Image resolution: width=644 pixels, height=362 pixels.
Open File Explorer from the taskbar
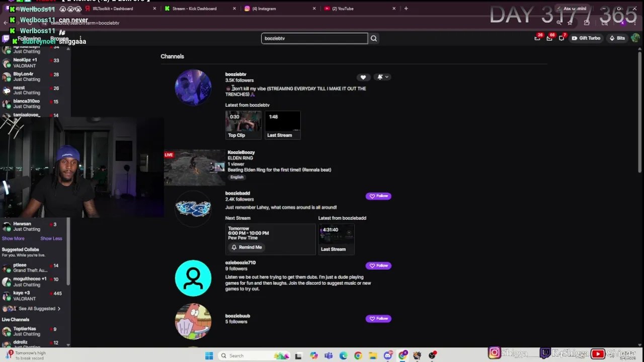[373, 355]
